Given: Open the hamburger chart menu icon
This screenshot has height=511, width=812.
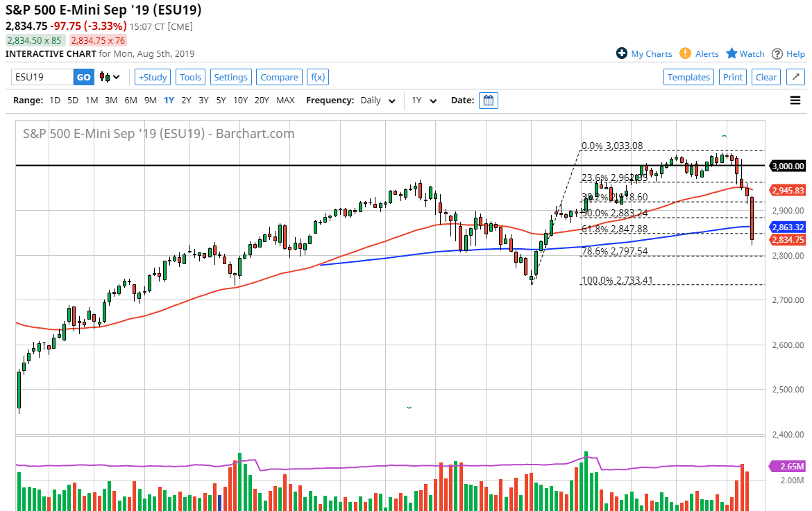Looking at the screenshot, I should click(795, 100).
